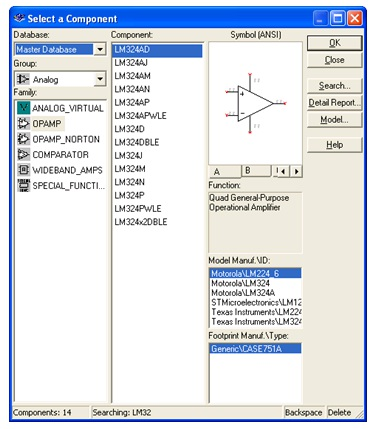Click the OPAMP family icon
This screenshot has width=373, height=429.
23,124
